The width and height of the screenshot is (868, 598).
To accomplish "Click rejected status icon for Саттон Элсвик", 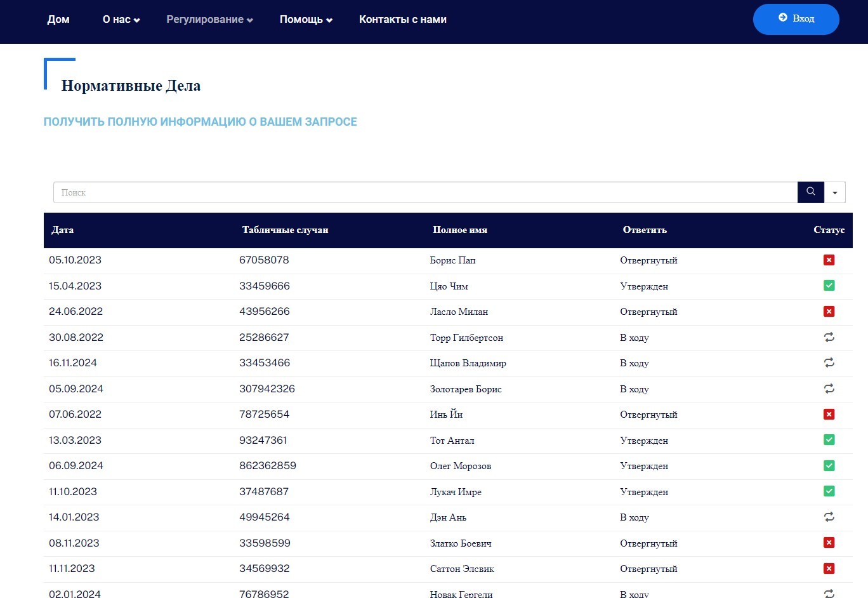I will [829, 568].
